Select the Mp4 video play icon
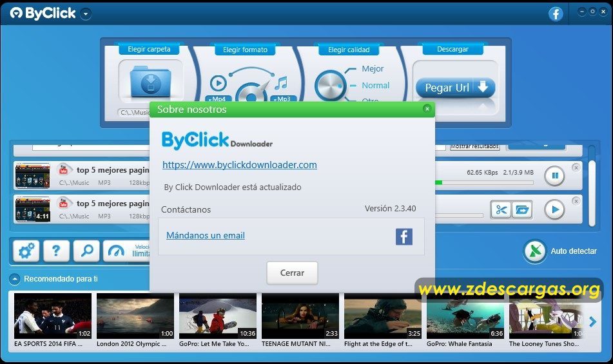 [218, 83]
